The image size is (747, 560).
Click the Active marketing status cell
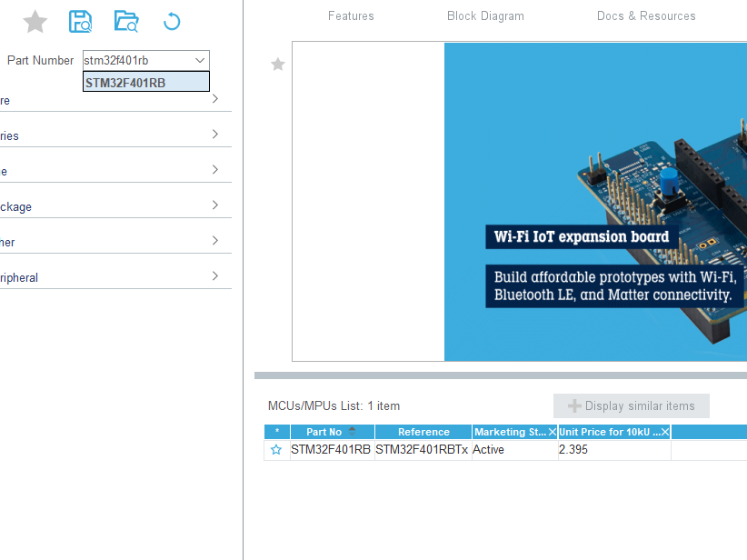514,449
